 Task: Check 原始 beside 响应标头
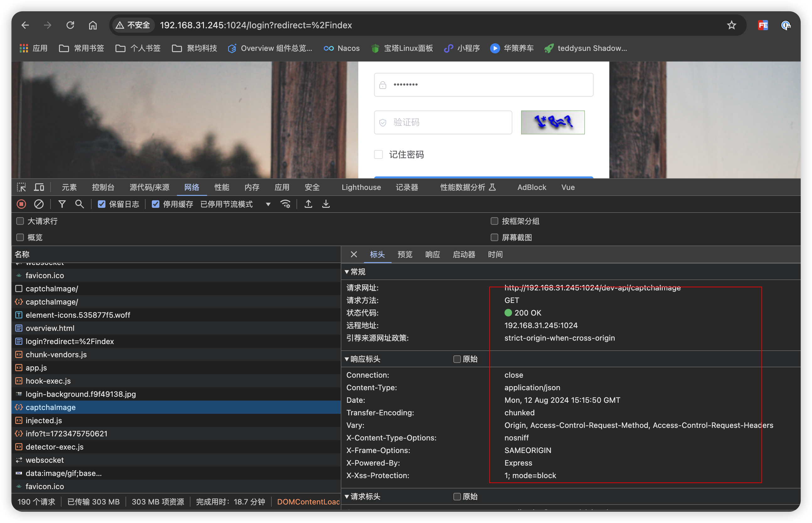point(457,359)
